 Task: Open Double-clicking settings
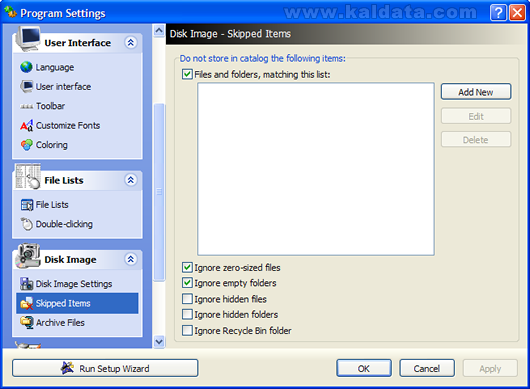click(x=64, y=224)
